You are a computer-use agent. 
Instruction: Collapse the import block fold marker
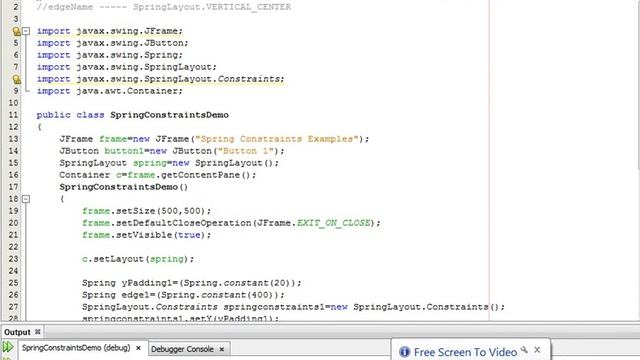coord(26,31)
